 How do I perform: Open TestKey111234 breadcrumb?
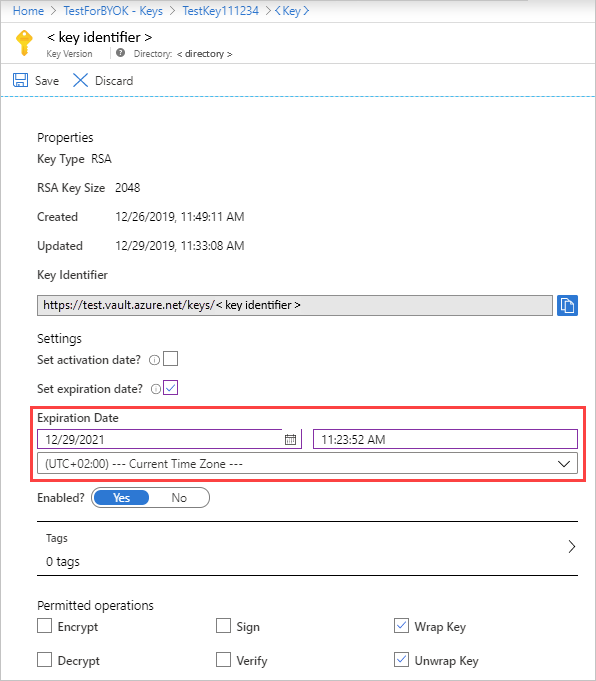point(220,10)
